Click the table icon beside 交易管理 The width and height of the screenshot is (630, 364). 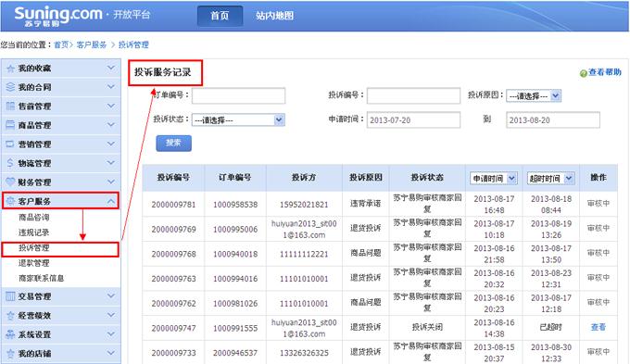click(10, 296)
